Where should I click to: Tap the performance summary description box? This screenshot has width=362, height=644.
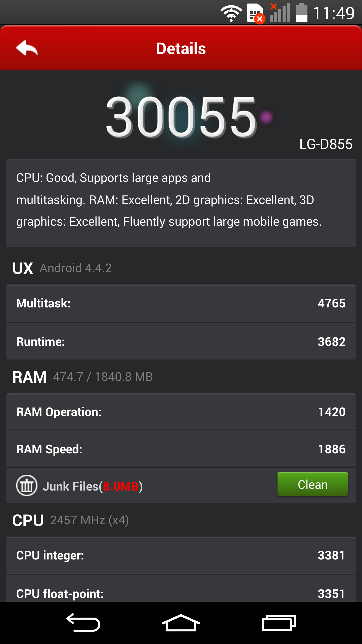tap(181, 203)
